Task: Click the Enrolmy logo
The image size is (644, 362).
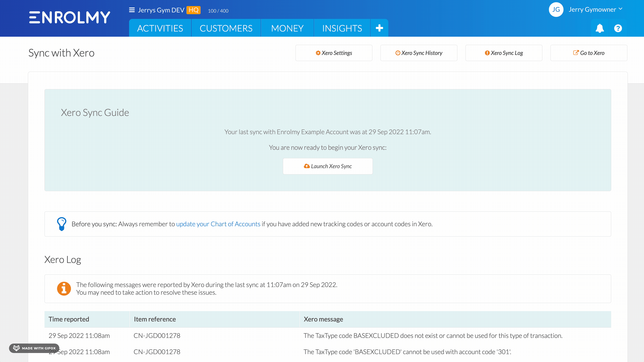Action: (x=69, y=17)
